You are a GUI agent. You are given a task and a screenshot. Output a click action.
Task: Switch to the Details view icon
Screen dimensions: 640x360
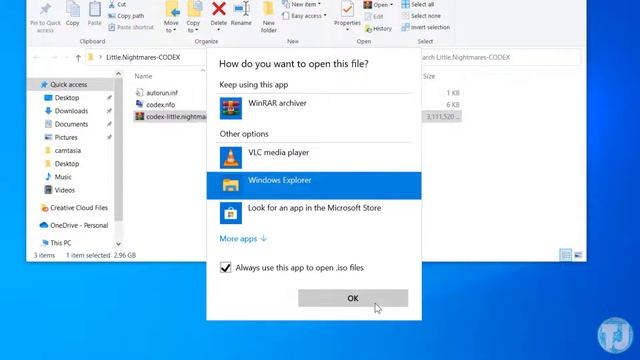pyautogui.click(x=566, y=255)
